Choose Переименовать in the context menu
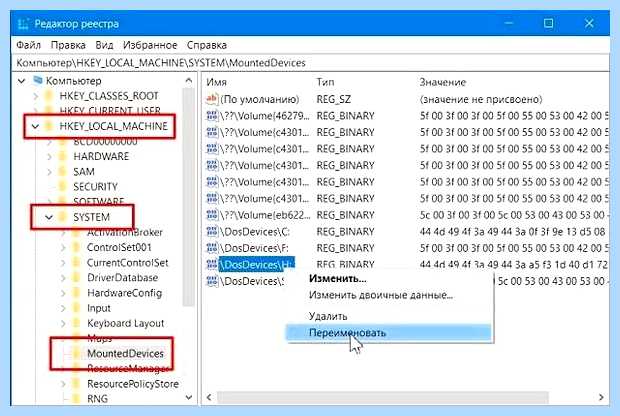620x416 pixels. click(x=389, y=333)
